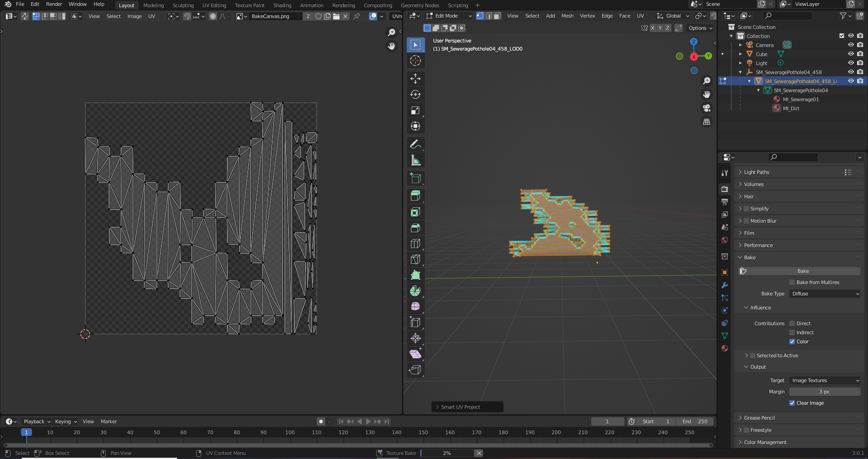Expand the Light item in outliner

[741, 63]
